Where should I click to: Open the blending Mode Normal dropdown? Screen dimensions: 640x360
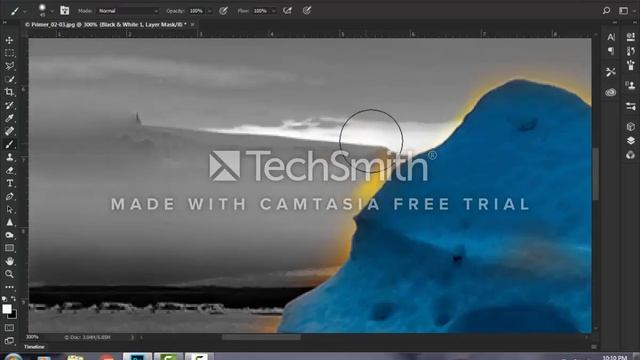[128, 11]
